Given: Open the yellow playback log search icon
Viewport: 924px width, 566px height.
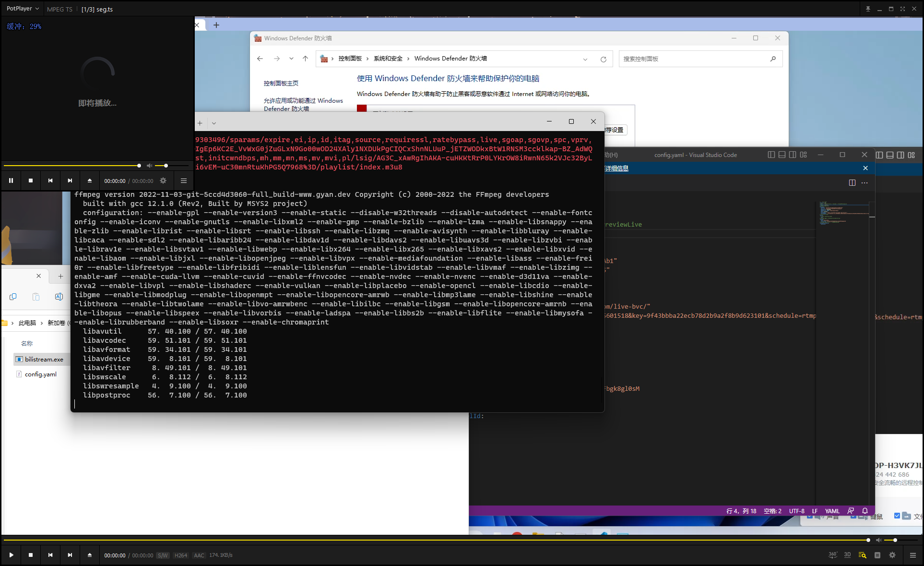Looking at the screenshot, I should 862,554.
